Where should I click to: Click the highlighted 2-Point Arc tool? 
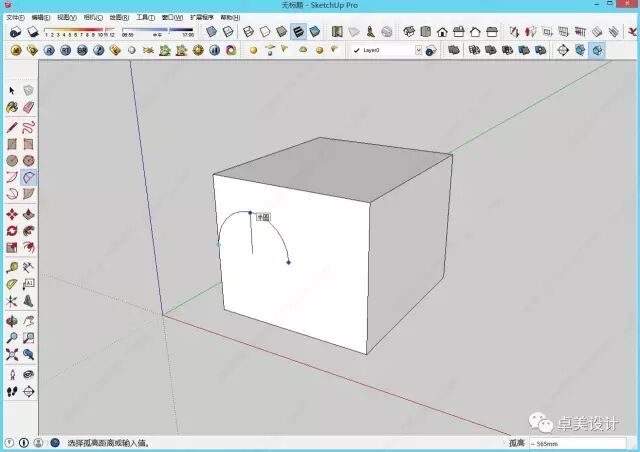29,177
